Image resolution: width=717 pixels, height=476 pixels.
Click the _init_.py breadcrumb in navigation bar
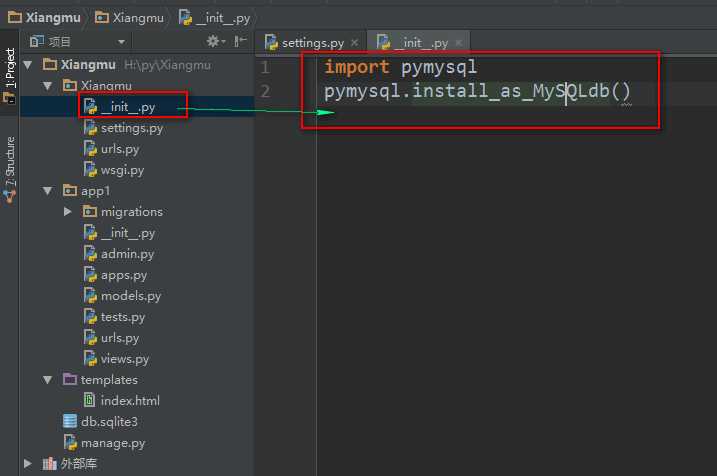click(x=215, y=18)
